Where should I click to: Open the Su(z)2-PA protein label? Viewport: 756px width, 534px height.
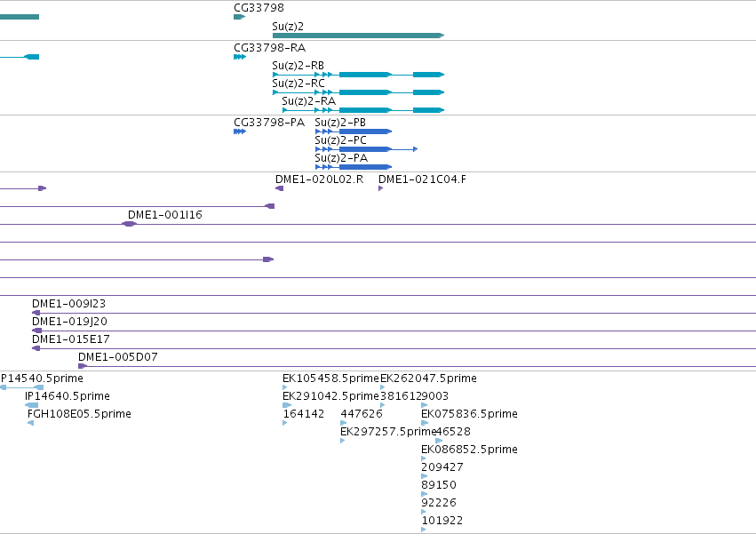[341, 158]
